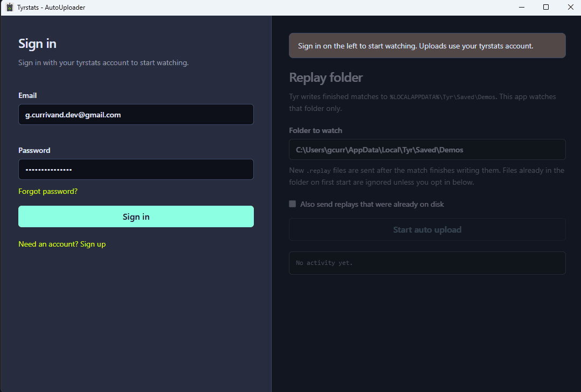
Task: Minimize the AutoUploader window
Action: [x=522, y=8]
